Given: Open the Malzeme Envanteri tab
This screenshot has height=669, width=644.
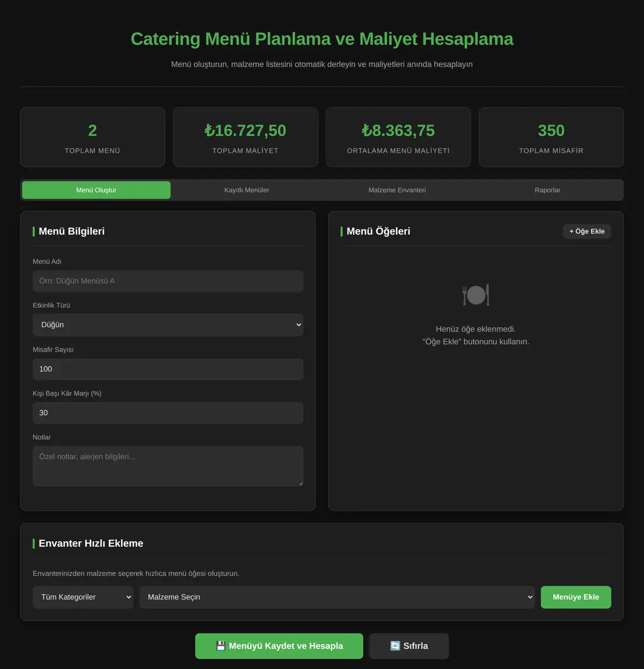Looking at the screenshot, I should tap(397, 190).
